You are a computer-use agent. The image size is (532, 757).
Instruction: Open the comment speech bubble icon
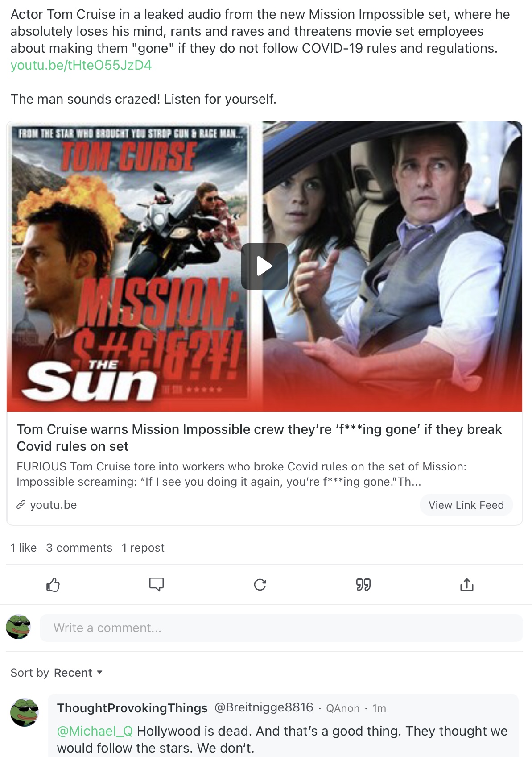pos(157,584)
